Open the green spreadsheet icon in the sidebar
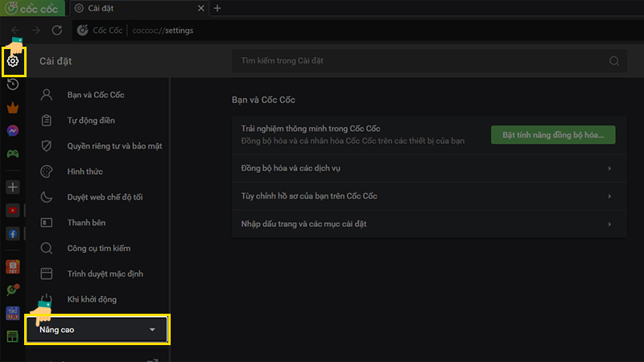644x362 pixels. tap(13, 336)
